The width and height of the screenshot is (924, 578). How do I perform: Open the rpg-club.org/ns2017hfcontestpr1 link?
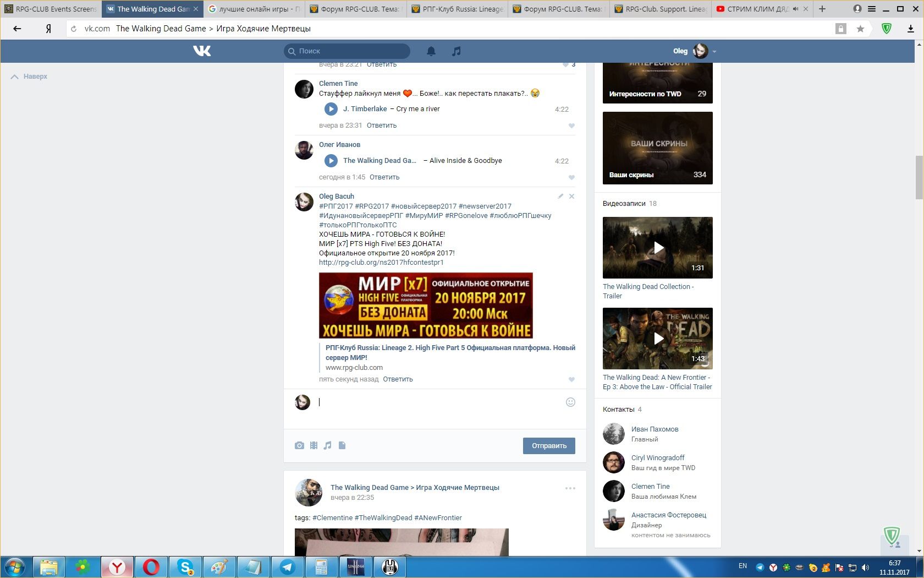click(x=381, y=263)
